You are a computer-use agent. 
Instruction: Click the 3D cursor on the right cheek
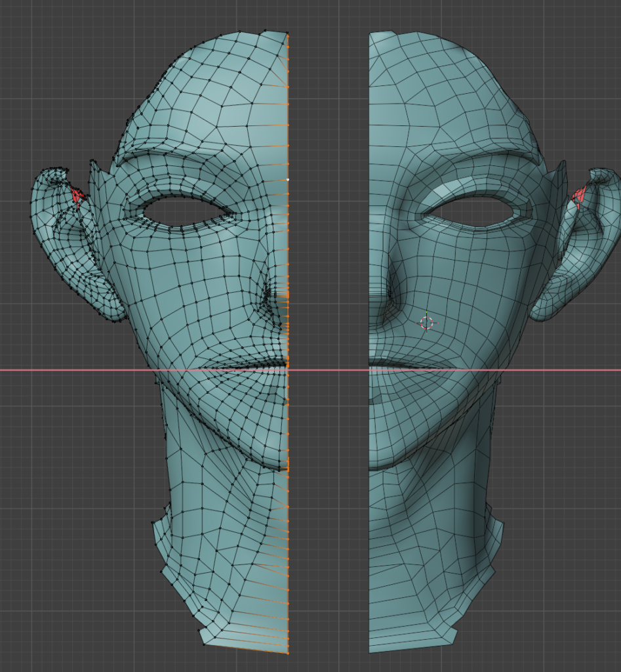427,322
